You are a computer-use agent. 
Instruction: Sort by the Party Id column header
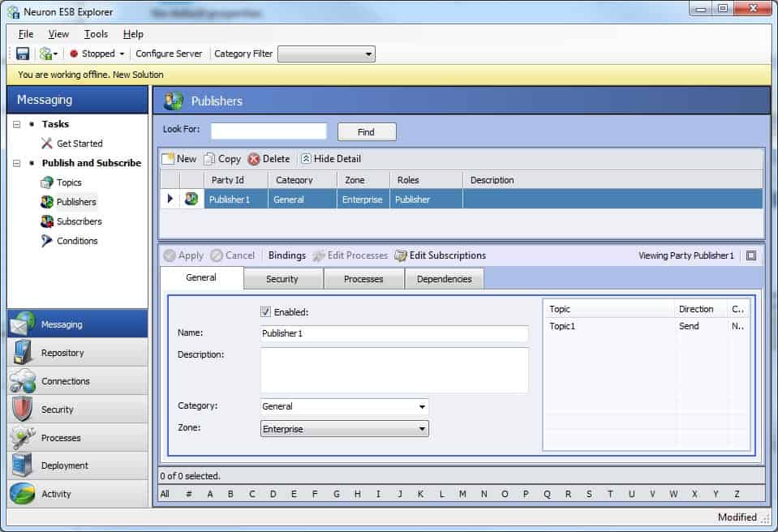point(236,180)
